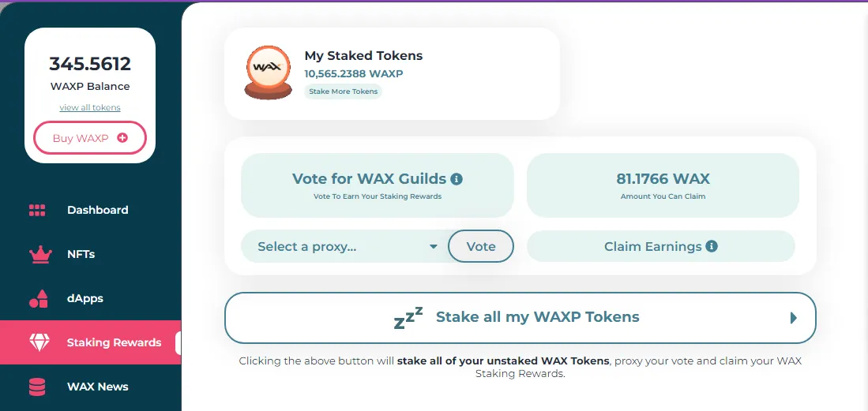
Task: Click the view all tokens link
Action: coord(90,107)
